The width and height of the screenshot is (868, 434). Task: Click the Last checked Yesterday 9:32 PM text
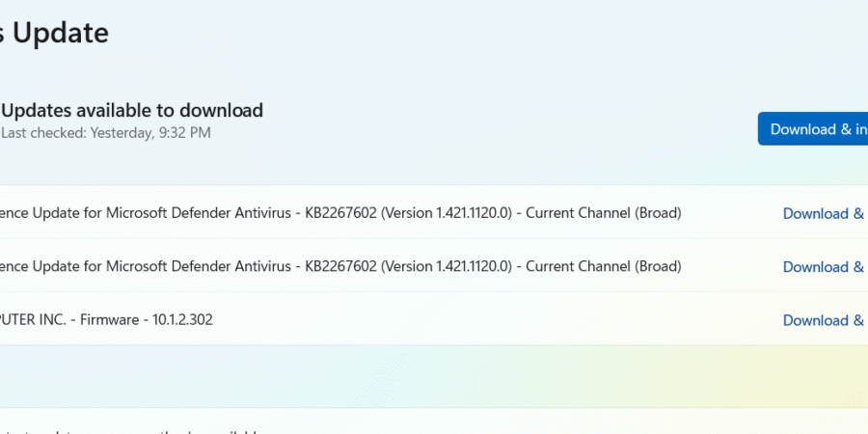(x=106, y=133)
